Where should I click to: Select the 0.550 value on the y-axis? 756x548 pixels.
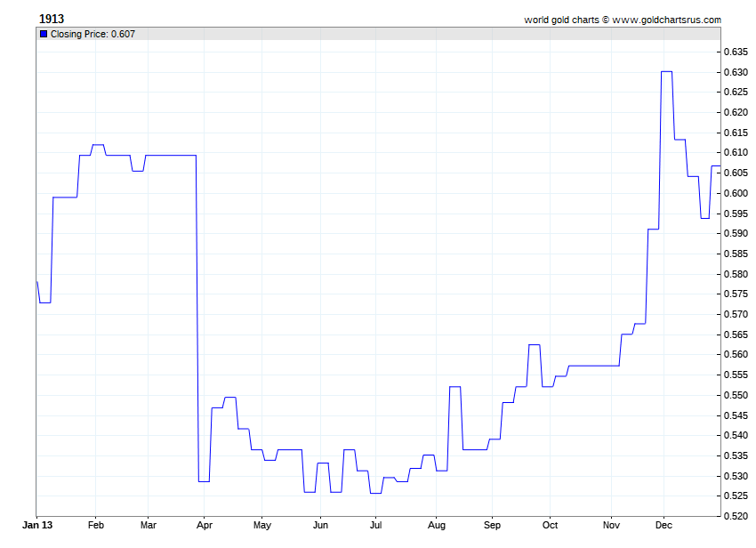pyautogui.click(x=735, y=395)
